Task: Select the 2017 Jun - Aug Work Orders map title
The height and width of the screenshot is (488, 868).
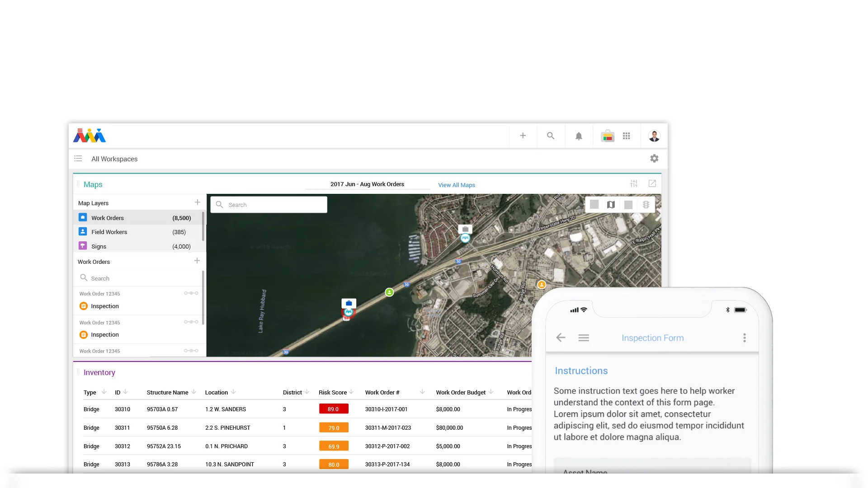Action: click(x=367, y=184)
